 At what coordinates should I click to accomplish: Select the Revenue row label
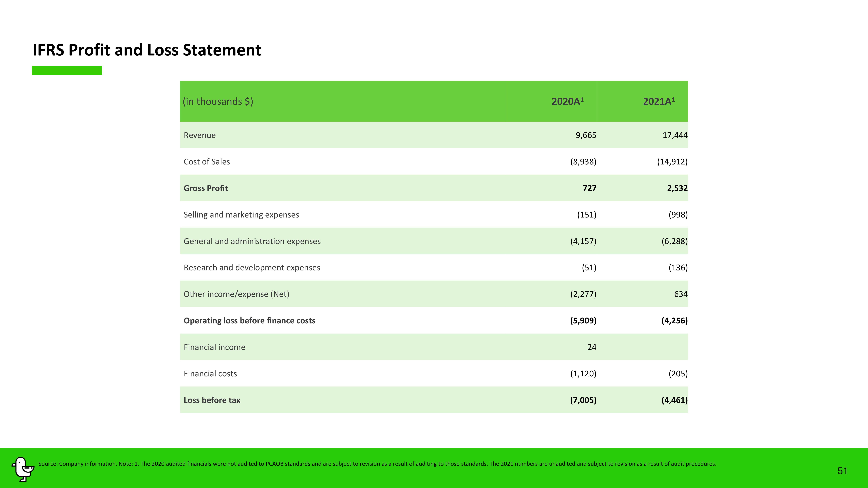[x=200, y=135]
